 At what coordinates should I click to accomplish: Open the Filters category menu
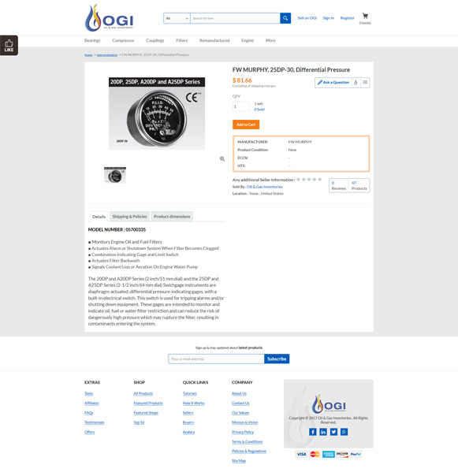[181, 40]
